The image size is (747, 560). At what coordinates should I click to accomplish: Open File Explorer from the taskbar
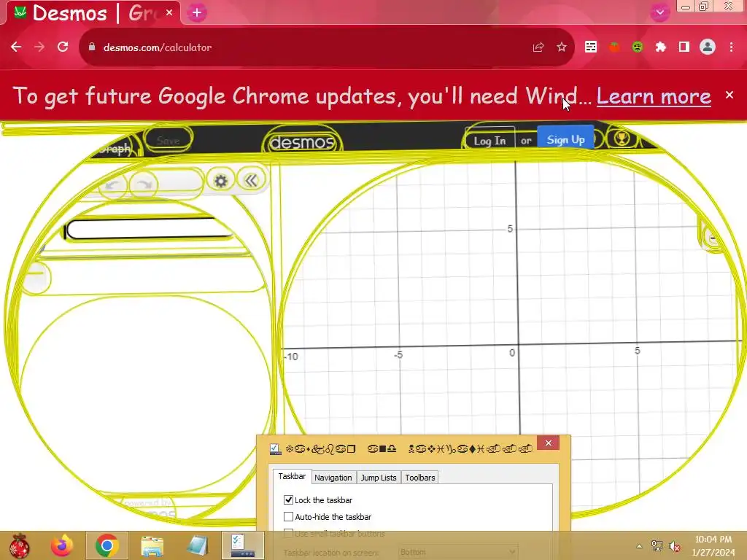(152, 545)
